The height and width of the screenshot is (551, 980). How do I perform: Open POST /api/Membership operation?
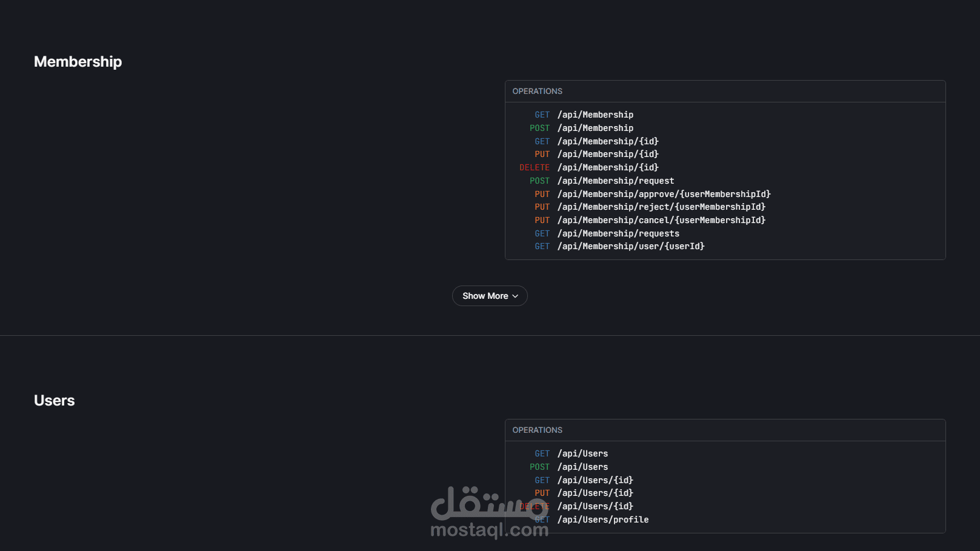pos(581,128)
